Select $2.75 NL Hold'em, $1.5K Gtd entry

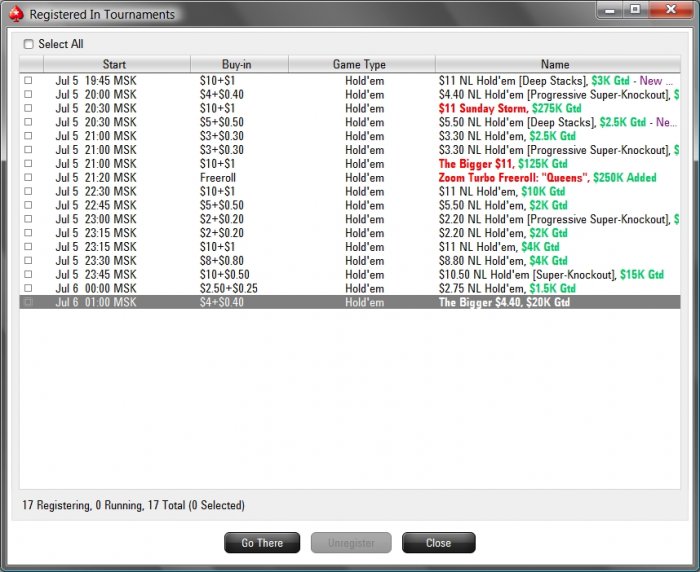coord(507,288)
